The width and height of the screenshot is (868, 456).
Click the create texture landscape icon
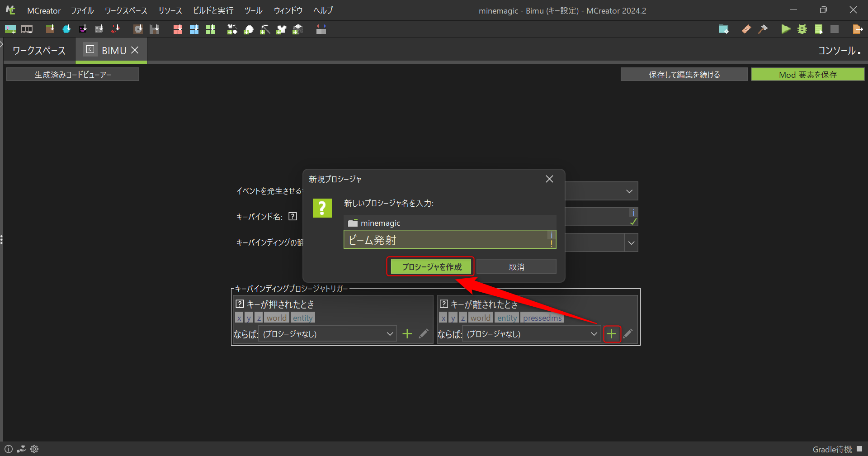[10, 29]
